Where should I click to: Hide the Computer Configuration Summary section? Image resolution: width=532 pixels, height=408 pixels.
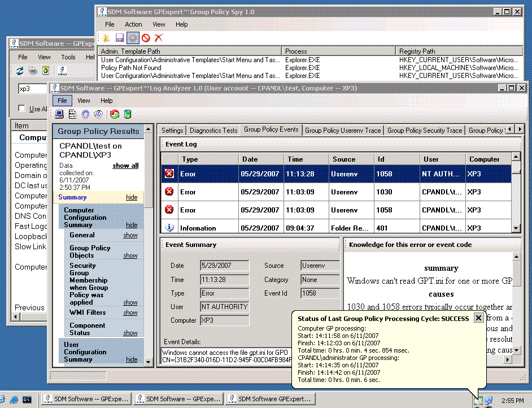[132, 225]
